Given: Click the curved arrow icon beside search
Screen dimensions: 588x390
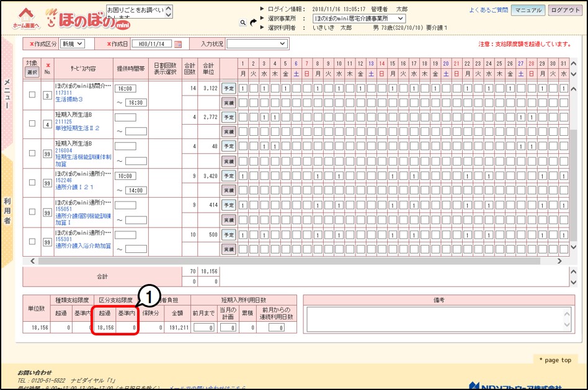Looking at the screenshot, I should [254, 23].
